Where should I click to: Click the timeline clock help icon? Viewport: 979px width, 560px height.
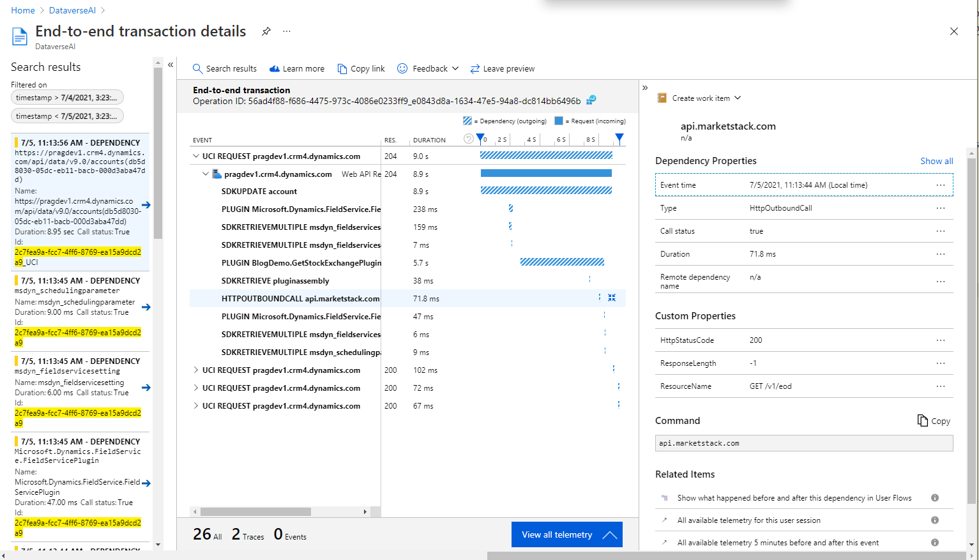pyautogui.click(x=469, y=139)
